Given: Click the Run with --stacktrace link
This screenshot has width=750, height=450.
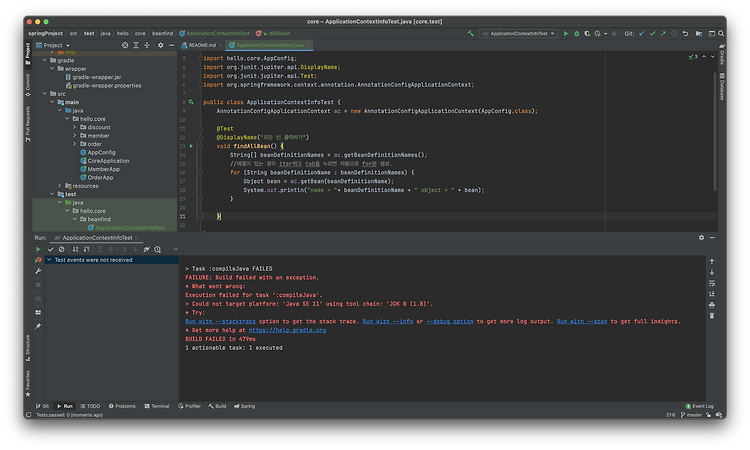Looking at the screenshot, I should (x=220, y=321).
